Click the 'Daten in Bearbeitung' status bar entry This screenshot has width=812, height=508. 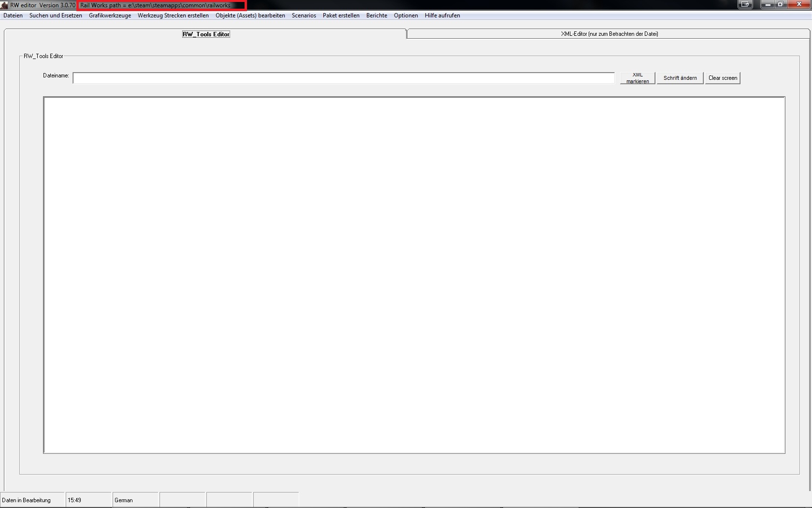(x=32, y=500)
